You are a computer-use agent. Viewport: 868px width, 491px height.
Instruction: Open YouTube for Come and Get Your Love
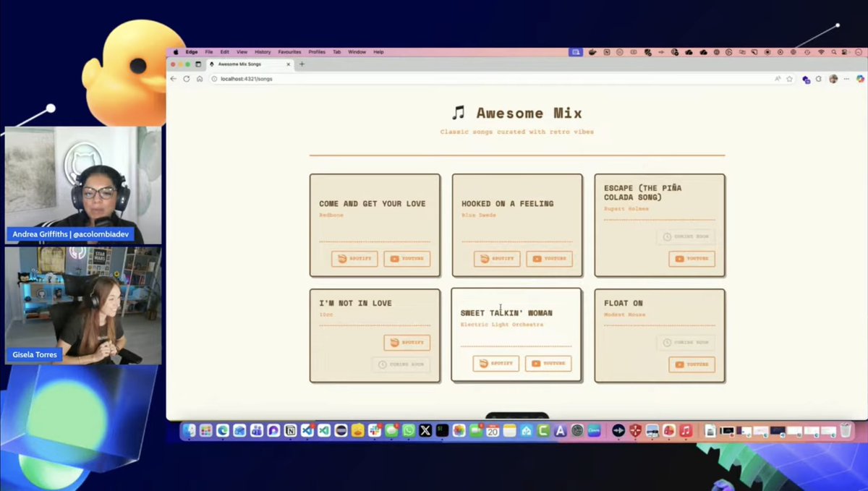pyautogui.click(x=407, y=259)
